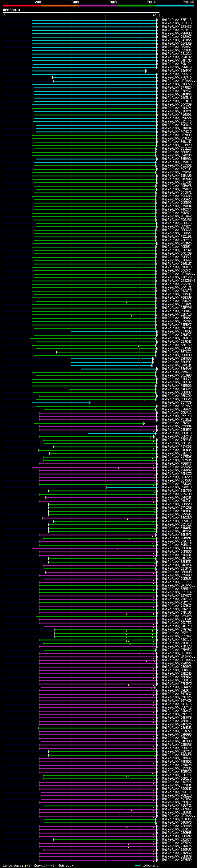Click label UniRef100_C6NXF2
This screenshot has height=868, width=197.
pyautogui.click(x=176, y=436)
